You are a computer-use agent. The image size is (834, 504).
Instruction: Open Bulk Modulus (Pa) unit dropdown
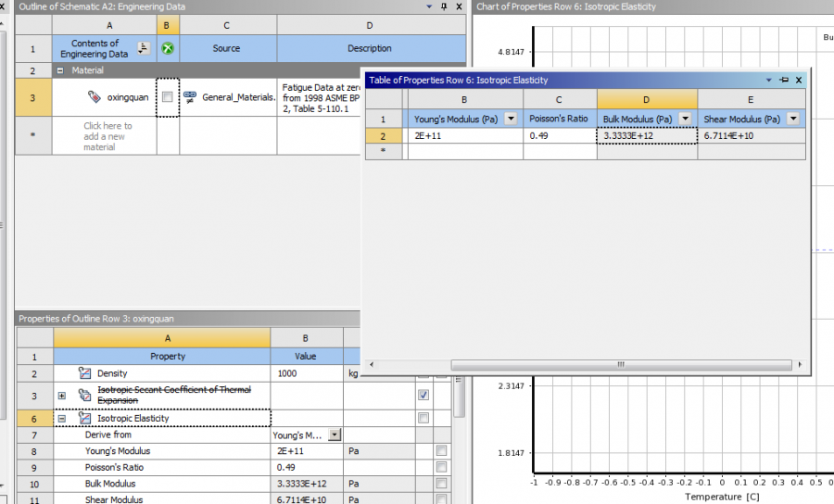pyautogui.click(x=686, y=119)
